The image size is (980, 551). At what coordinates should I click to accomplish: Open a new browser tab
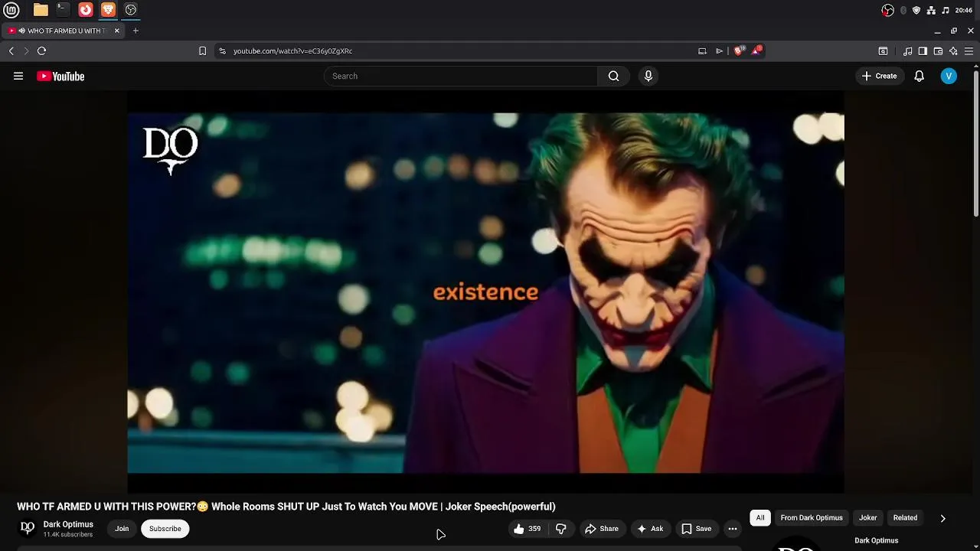[x=136, y=31]
